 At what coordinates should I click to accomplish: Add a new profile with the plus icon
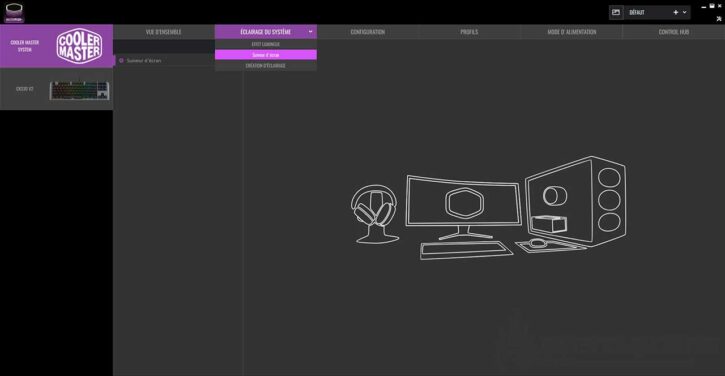coord(676,12)
